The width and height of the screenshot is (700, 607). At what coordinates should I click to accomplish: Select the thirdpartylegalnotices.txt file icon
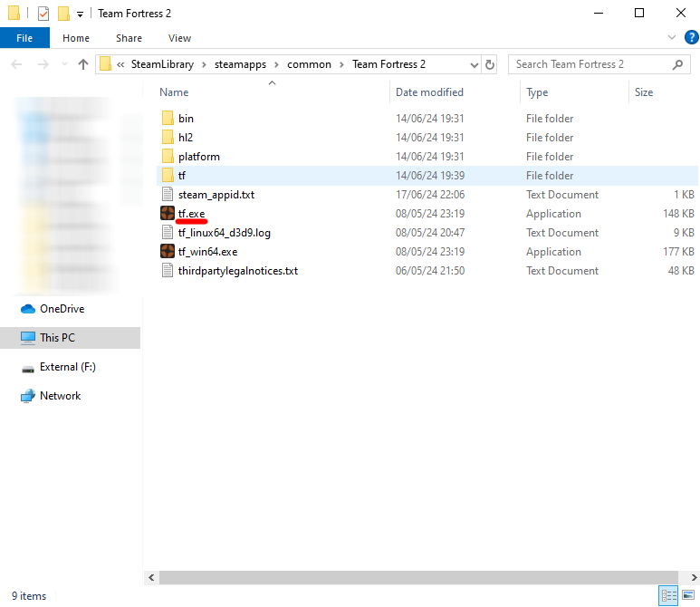click(x=168, y=271)
